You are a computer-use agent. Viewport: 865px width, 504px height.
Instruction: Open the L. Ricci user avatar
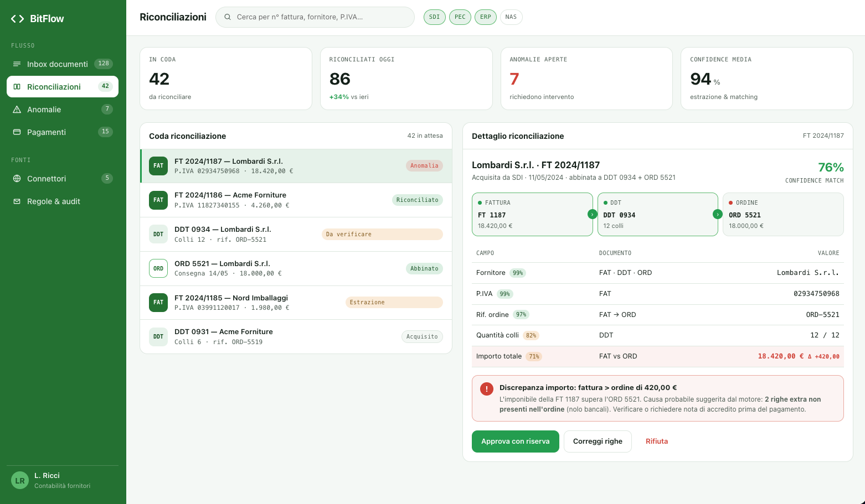coord(20,481)
